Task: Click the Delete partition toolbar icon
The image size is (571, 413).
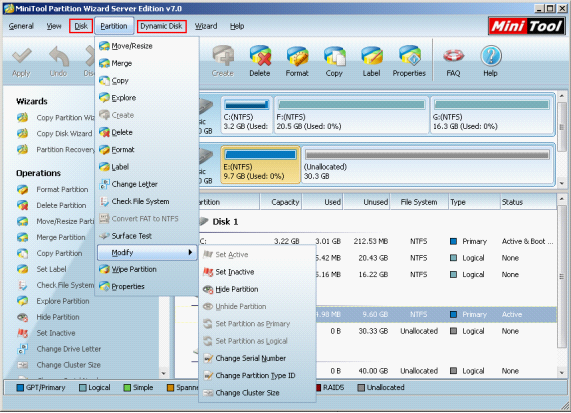Action: [260, 56]
